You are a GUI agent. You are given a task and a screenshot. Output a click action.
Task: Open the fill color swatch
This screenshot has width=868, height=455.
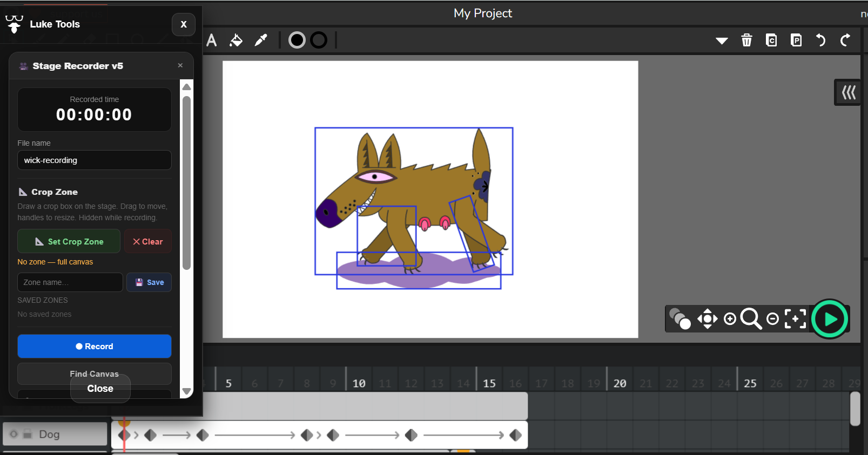297,40
